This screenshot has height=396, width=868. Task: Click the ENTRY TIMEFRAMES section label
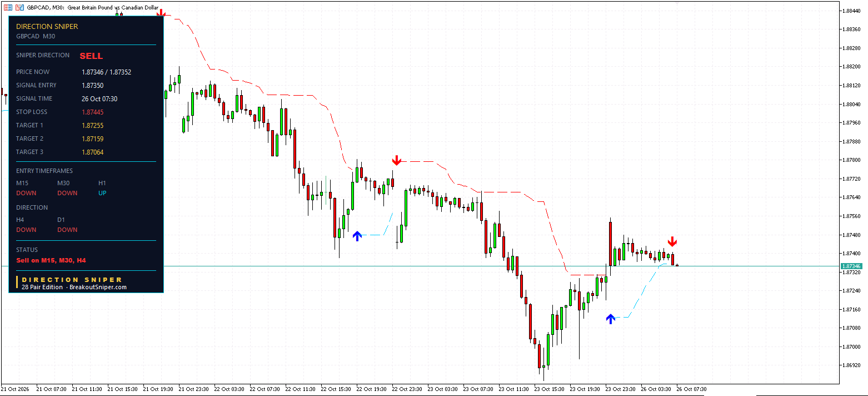(44, 171)
